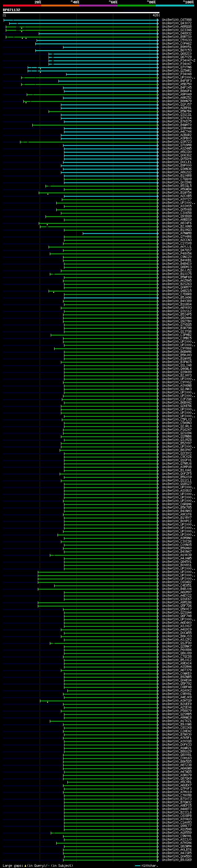The height and width of the screenshot is (868, 197).
Task: Open hit UniRef100_B9RTS0
Action: (177, 37)
